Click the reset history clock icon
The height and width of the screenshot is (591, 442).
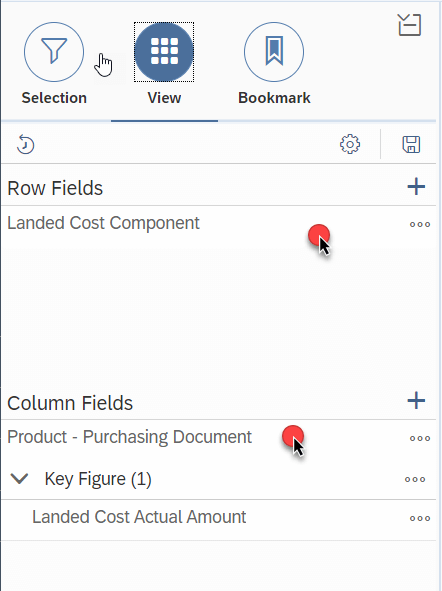pos(25,144)
